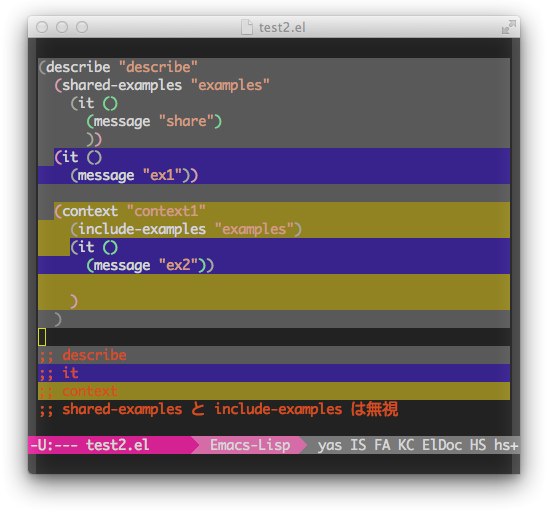Click the window close button

(x=42, y=27)
